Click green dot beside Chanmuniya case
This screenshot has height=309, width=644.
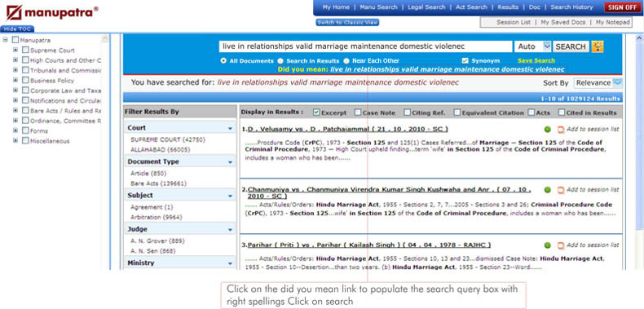pos(548,190)
